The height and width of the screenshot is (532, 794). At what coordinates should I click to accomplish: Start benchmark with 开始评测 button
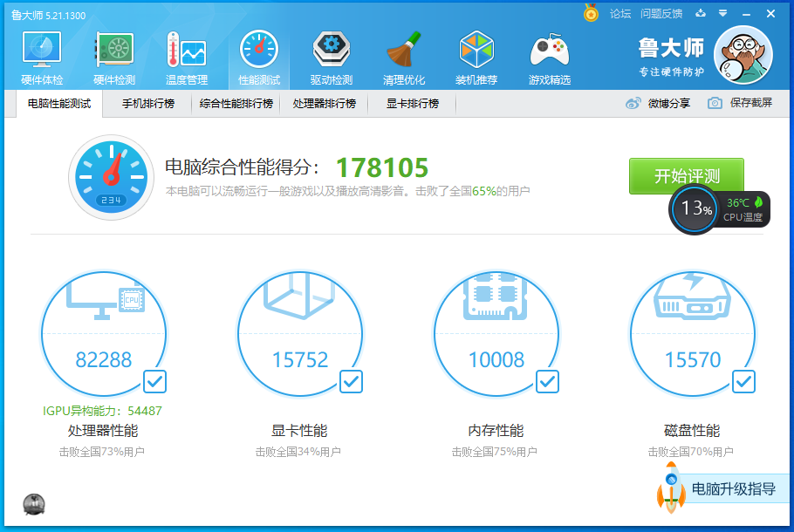point(687,176)
